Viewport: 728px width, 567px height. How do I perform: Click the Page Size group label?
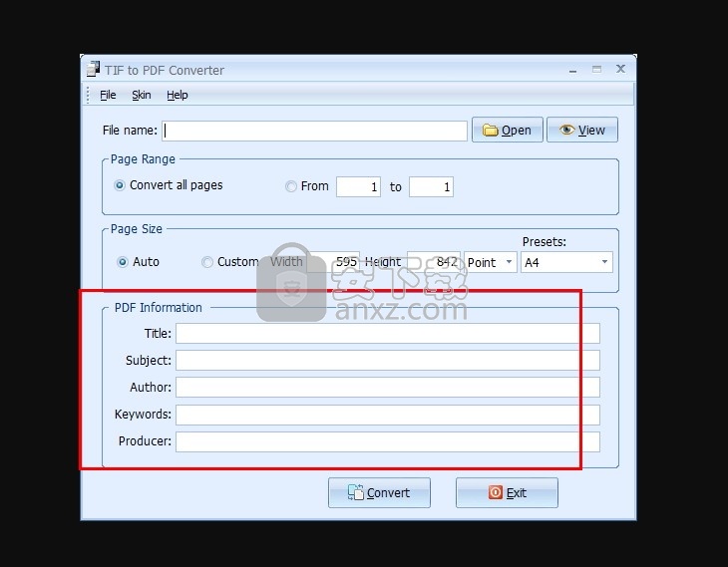click(x=137, y=229)
